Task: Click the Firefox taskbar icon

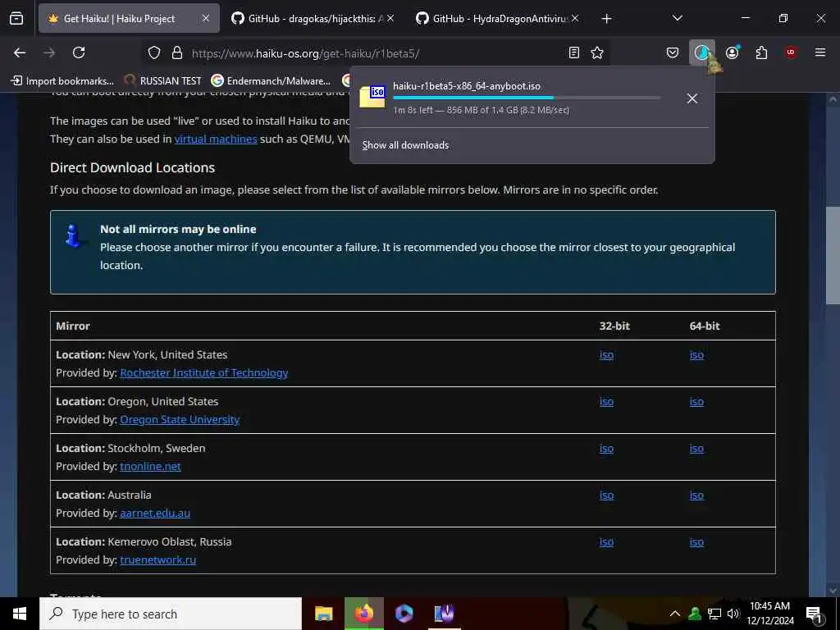Action: [364, 614]
